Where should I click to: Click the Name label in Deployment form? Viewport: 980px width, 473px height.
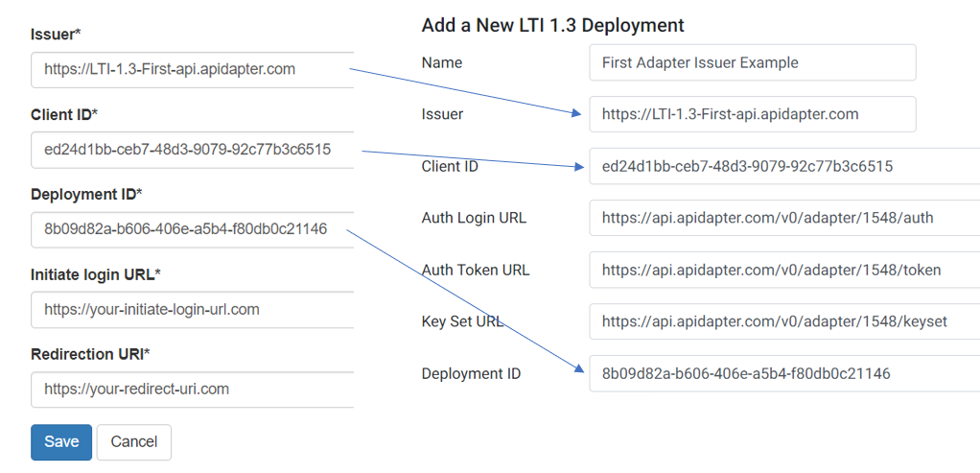pos(441,62)
